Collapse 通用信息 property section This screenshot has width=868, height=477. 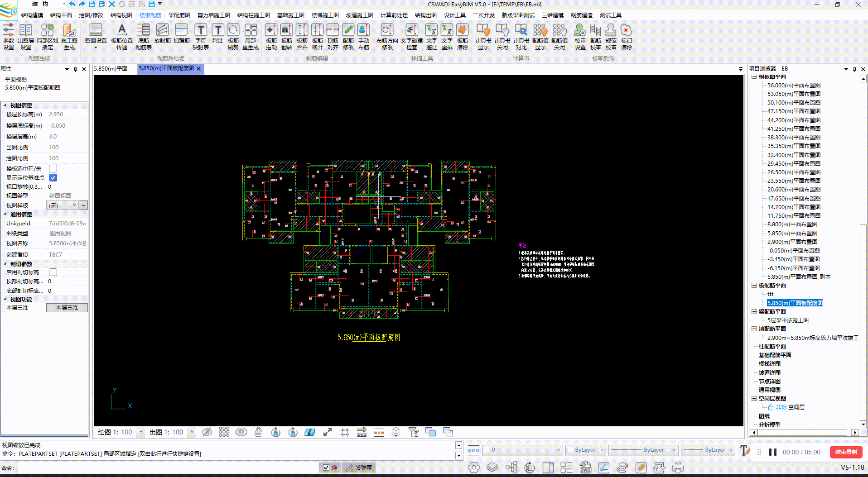click(x=5, y=214)
